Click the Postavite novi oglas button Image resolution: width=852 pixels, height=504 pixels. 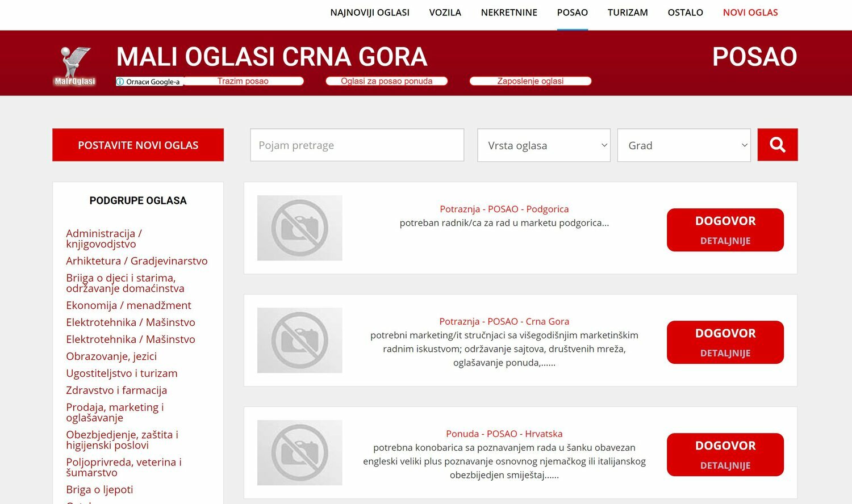[138, 145]
